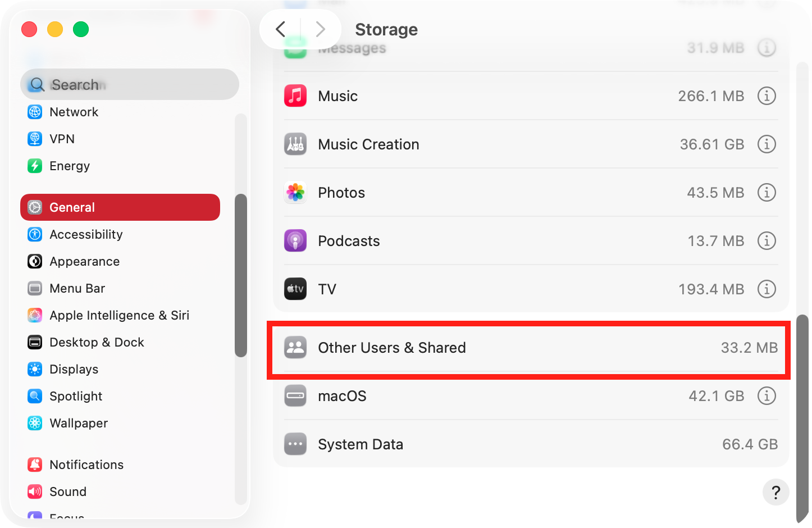Show info for Music Creation storage
Image resolution: width=812 pixels, height=528 pixels.
tap(767, 144)
